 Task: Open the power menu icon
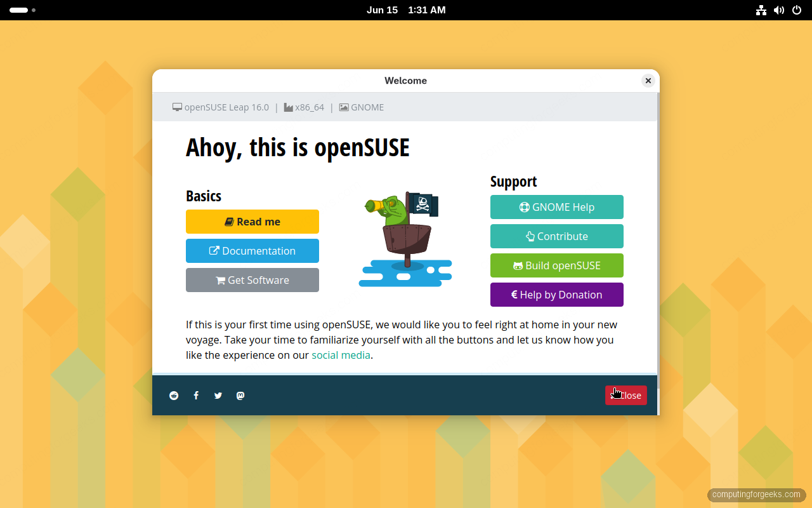797,10
